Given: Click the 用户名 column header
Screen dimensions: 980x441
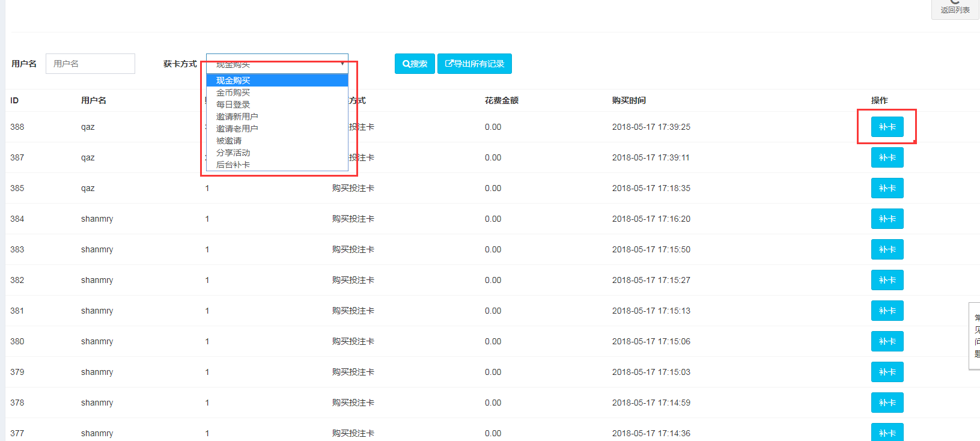Looking at the screenshot, I should (x=94, y=100).
